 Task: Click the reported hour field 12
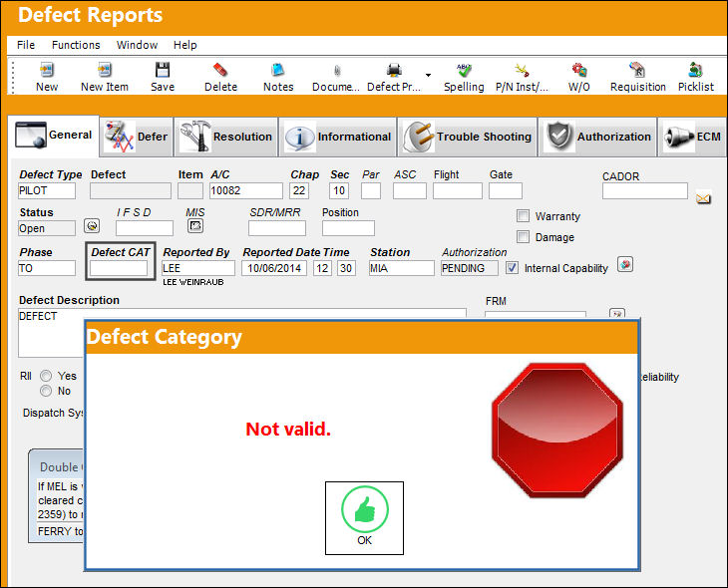tap(322, 268)
